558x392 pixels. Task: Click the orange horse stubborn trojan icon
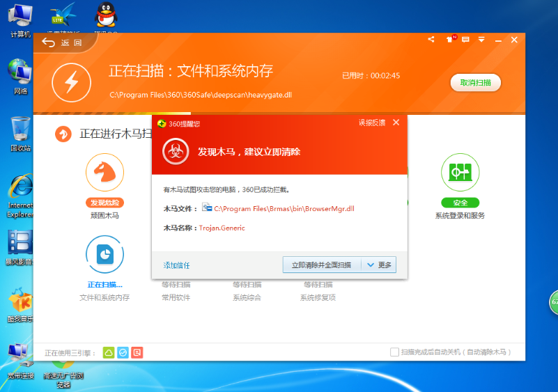(104, 172)
